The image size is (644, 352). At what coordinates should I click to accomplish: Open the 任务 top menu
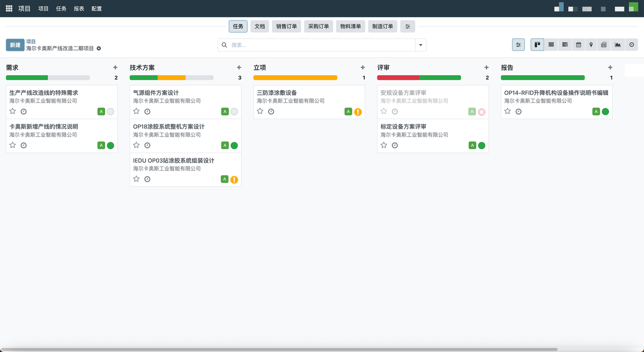click(x=61, y=9)
